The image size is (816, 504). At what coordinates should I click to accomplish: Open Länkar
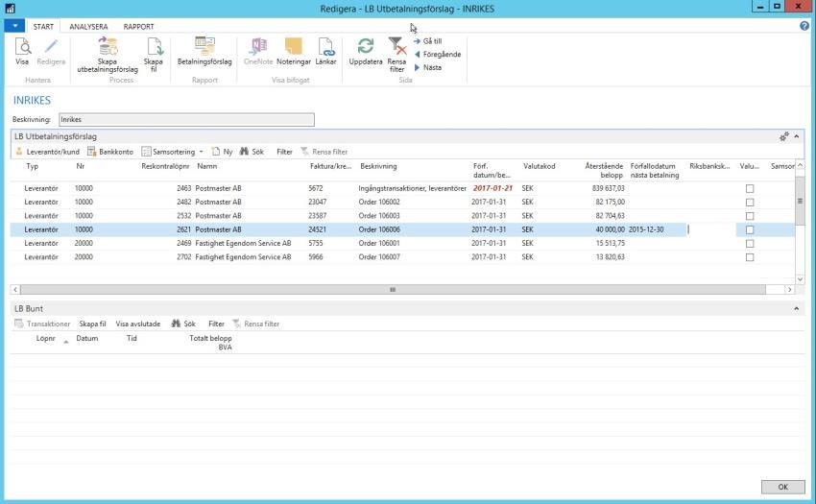(325, 52)
